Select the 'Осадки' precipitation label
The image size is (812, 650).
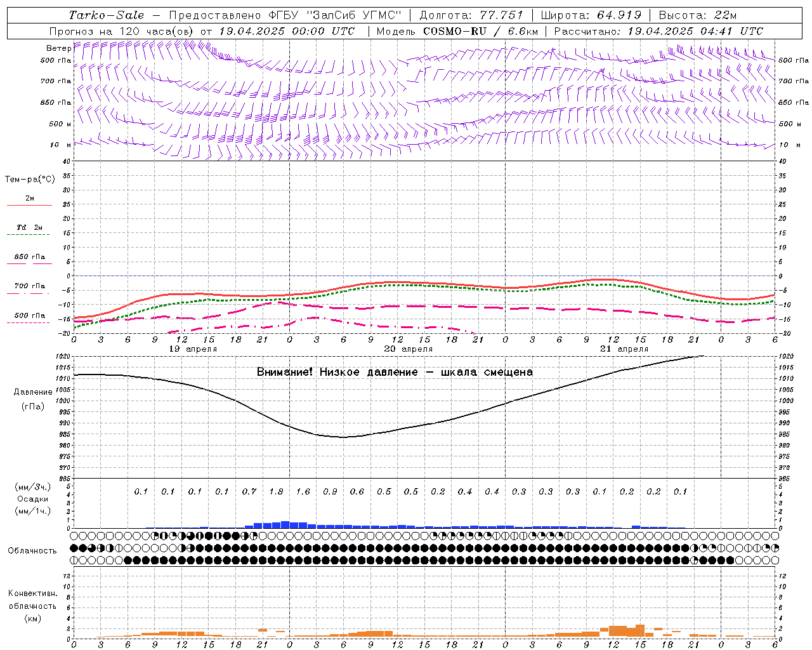(32, 499)
